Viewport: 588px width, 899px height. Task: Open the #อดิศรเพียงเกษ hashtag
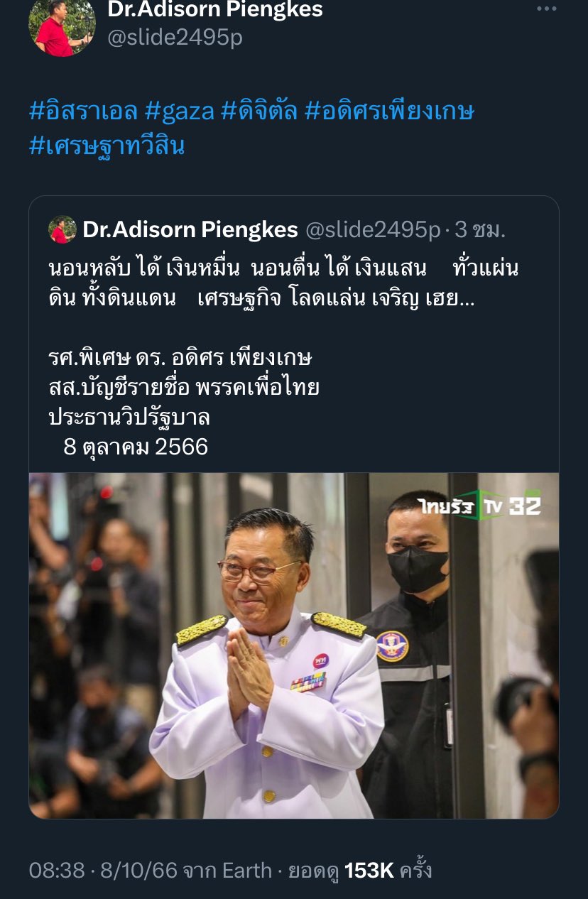click(x=389, y=111)
